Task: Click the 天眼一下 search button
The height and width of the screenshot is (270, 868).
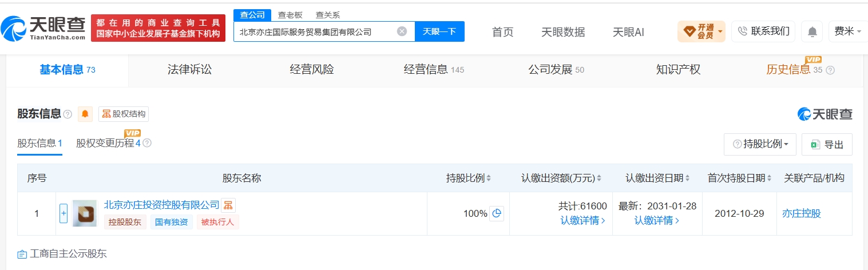Action: (x=439, y=31)
